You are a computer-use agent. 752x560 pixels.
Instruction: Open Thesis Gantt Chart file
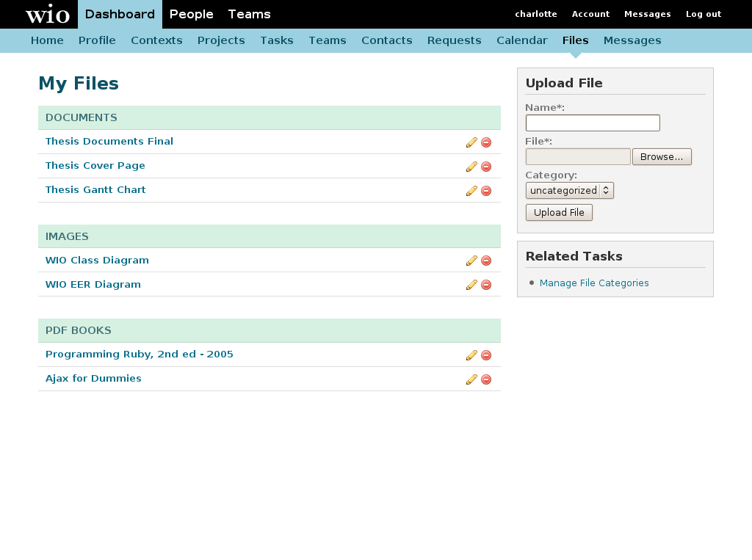pyautogui.click(x=95, y=190)
